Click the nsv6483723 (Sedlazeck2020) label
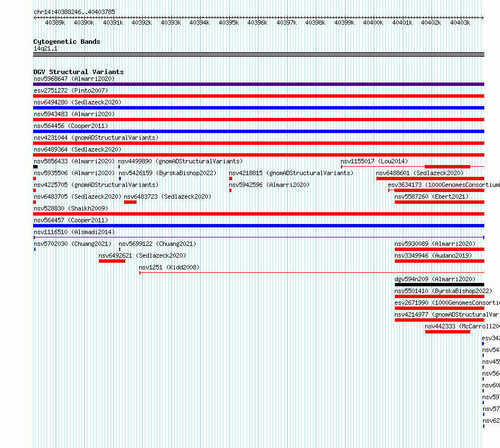This screenshot has height=448, width=500. click(x=167, y=196)
